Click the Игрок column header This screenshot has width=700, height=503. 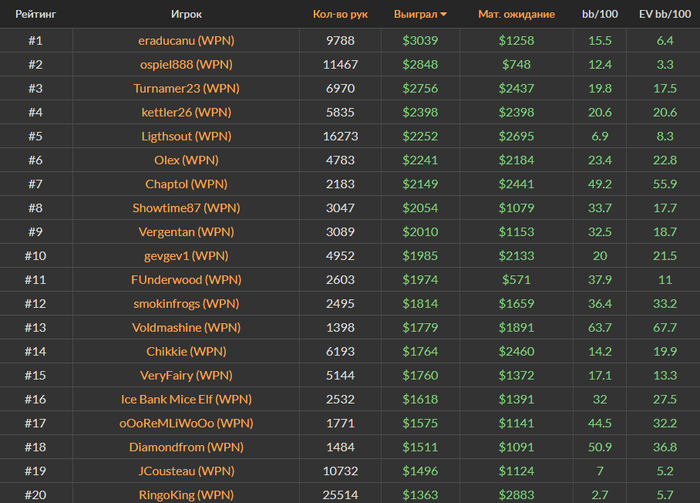185,14
